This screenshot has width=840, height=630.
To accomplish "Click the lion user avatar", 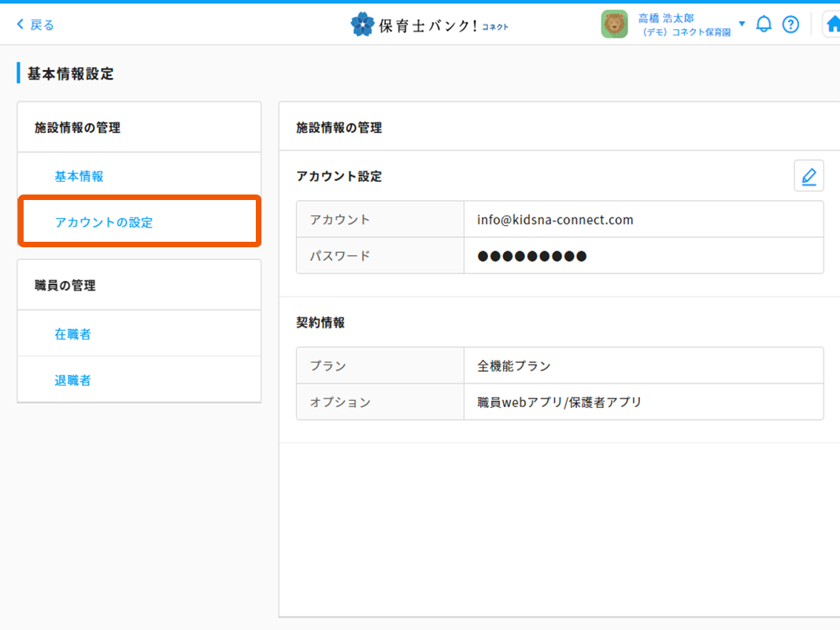I will click(614, 24).
